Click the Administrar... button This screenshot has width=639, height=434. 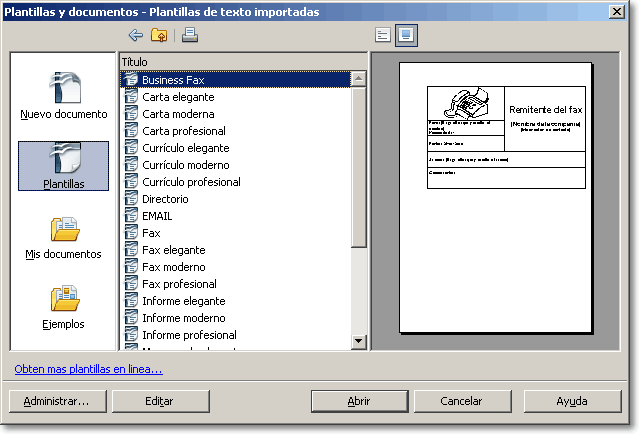(x=57, y=401)
